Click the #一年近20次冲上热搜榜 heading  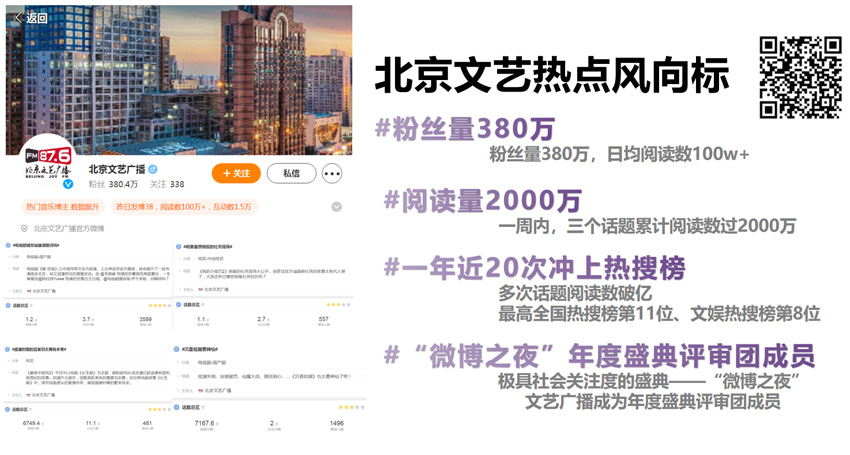(535, 267)
